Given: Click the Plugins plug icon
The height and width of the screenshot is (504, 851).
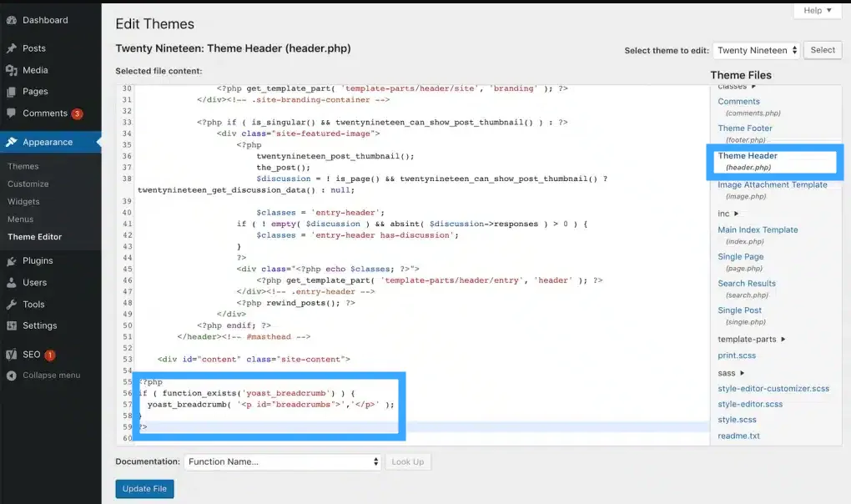Looking at the screenshot, I should tap(12, 261).
